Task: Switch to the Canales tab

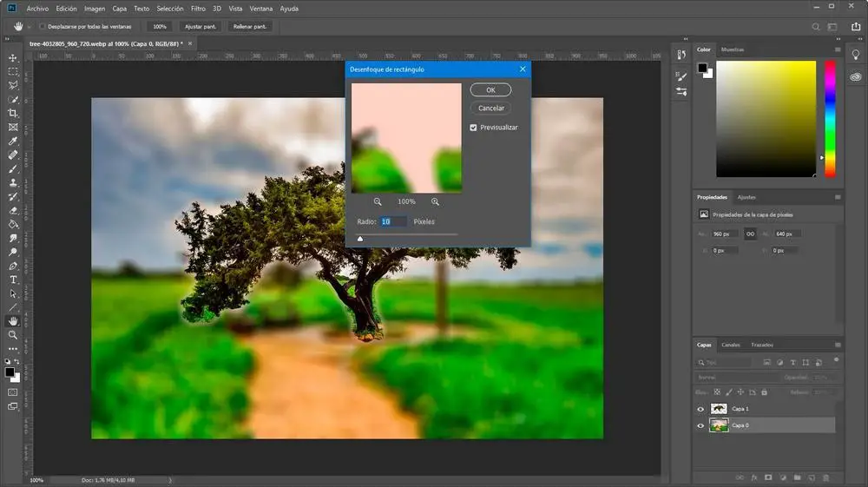Action: pyautogui.click(x=731, y=345)
